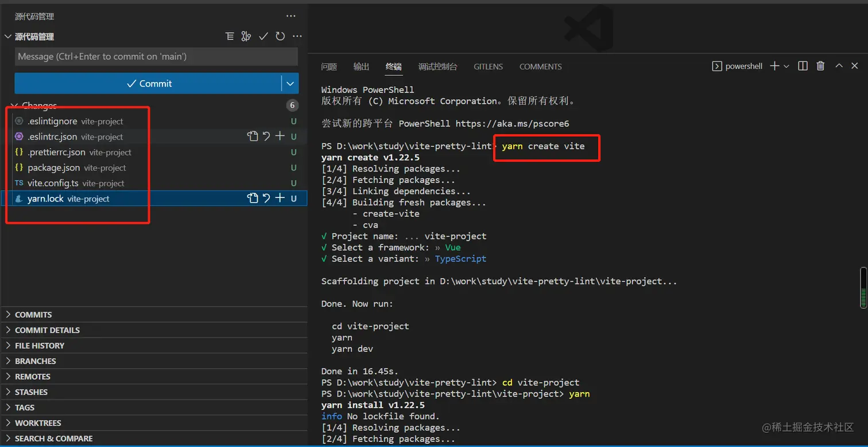Collapse the Changes group chevron
Screen dimensions: 868x447
[14, 106]
